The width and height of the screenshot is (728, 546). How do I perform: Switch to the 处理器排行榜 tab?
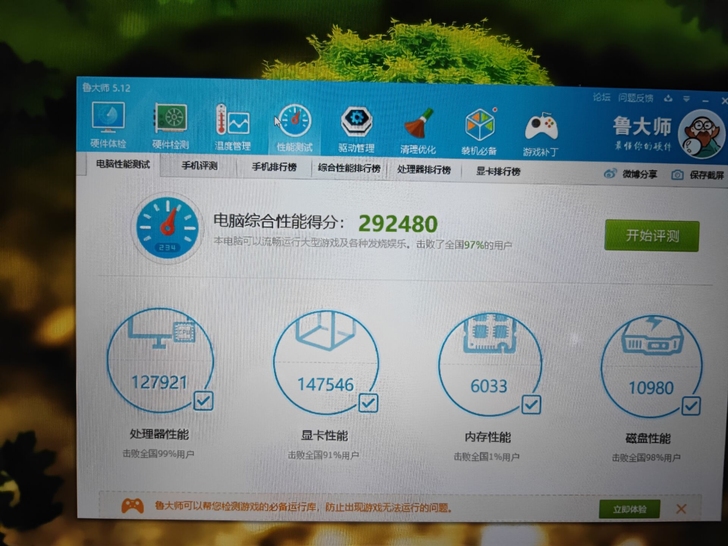click(424, 169)
